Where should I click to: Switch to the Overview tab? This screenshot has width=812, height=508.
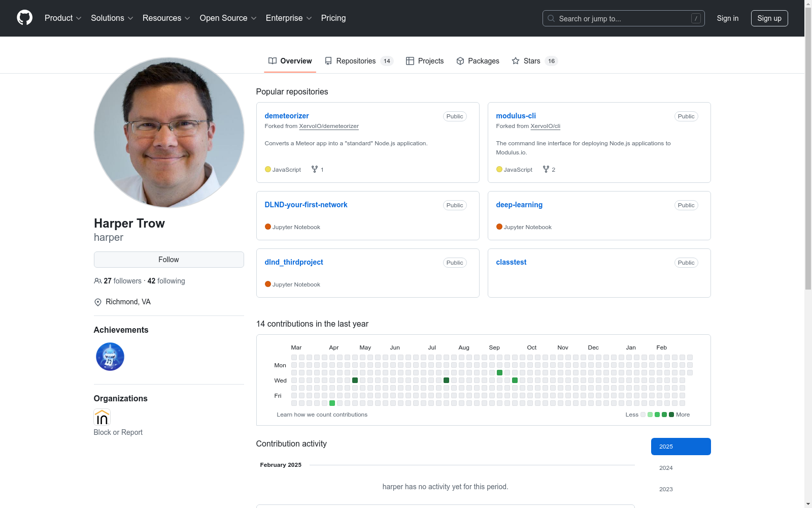(x=290, y=61)
